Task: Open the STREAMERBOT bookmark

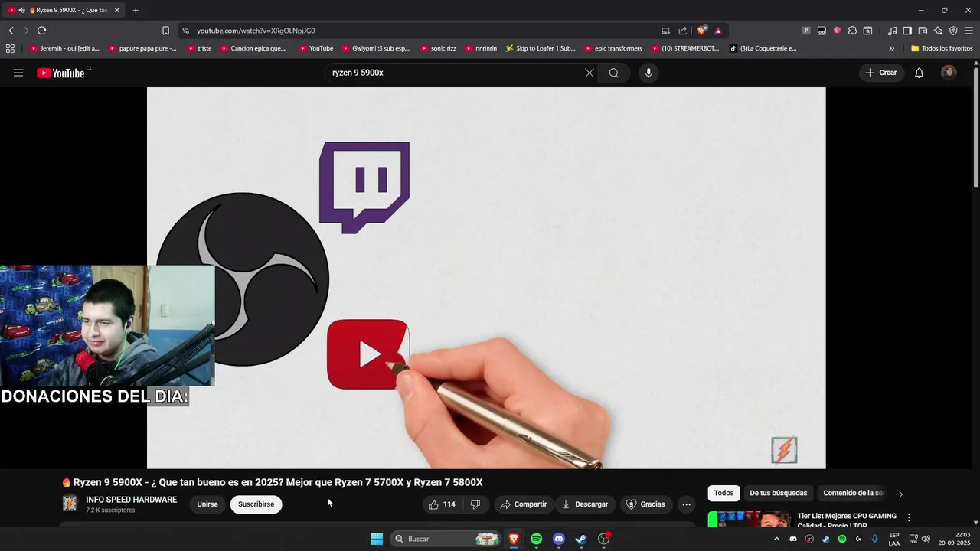Action: point(685,48)
